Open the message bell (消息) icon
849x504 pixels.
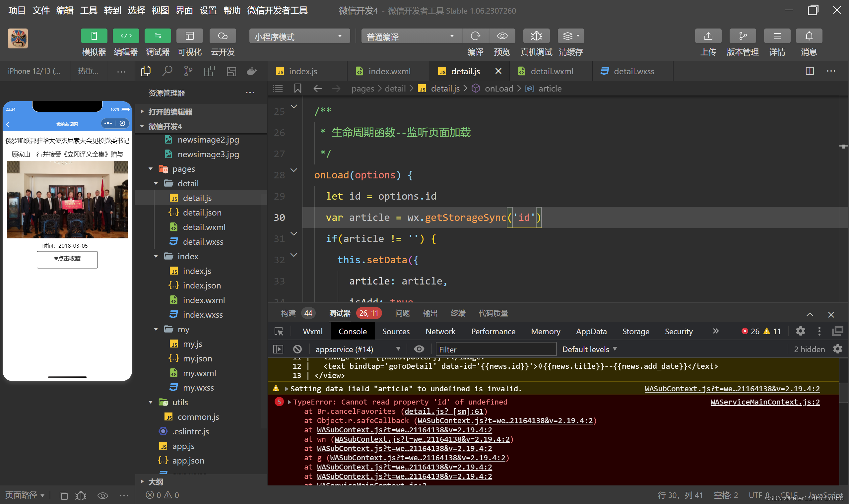pyautogui.click(x=809, y=36)
